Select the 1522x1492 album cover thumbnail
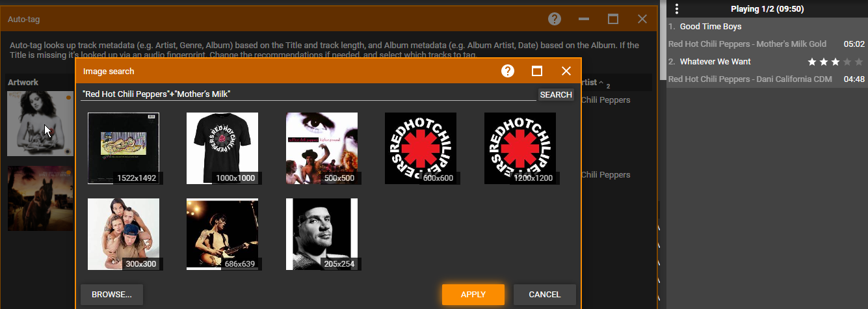Screen dimensions: 868x309 coord(124,148)
